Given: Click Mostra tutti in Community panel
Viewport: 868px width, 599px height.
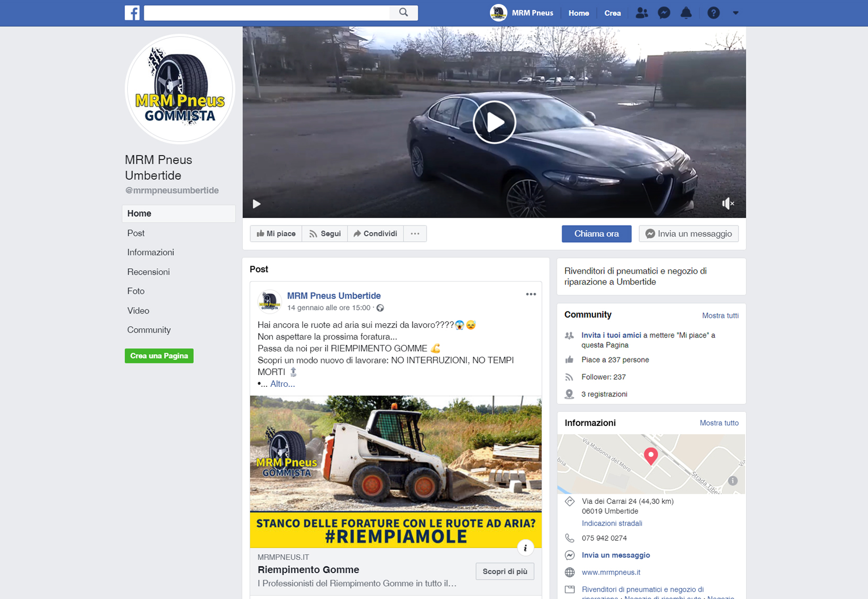Looking at the screenshot, I should [x=720, y=315].
